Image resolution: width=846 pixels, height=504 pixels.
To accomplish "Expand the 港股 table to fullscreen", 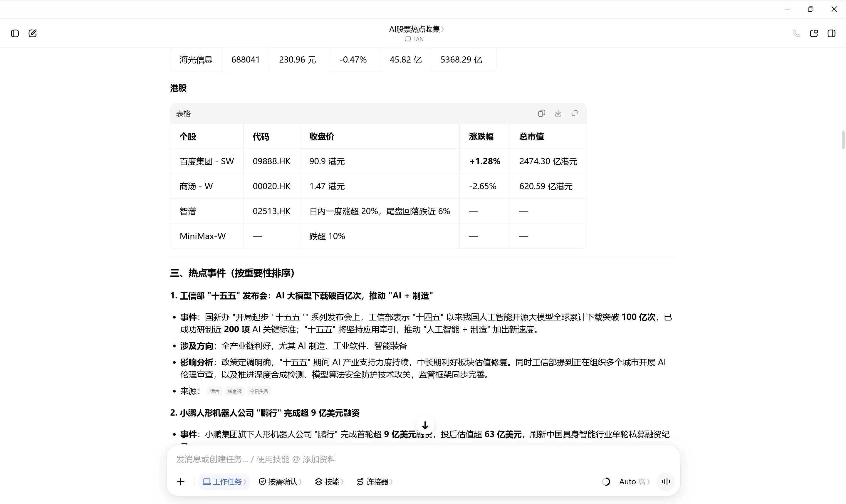I will tap(575, 113).
